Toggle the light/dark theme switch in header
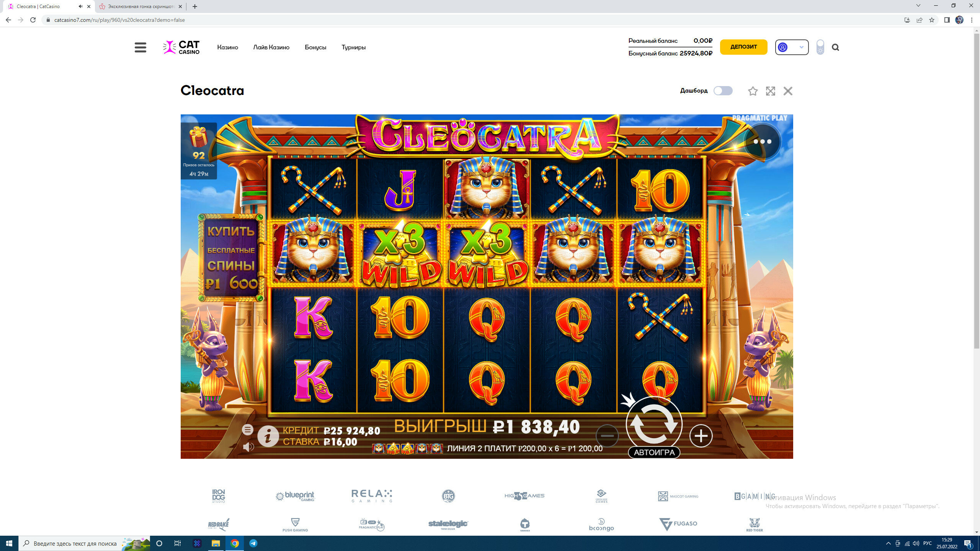The width and height of the screenshot is (980, 551). pyautogui.click(x=820, y=47)
